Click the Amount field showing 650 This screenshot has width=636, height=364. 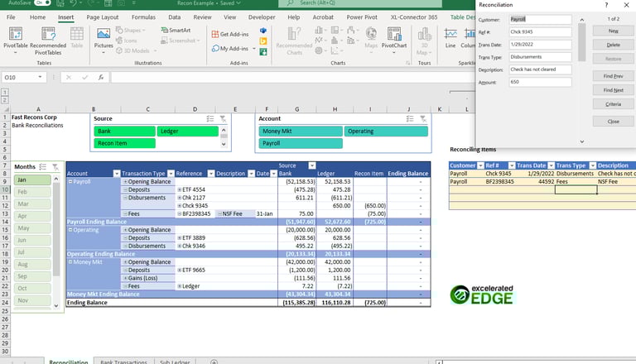coord(540,82)
